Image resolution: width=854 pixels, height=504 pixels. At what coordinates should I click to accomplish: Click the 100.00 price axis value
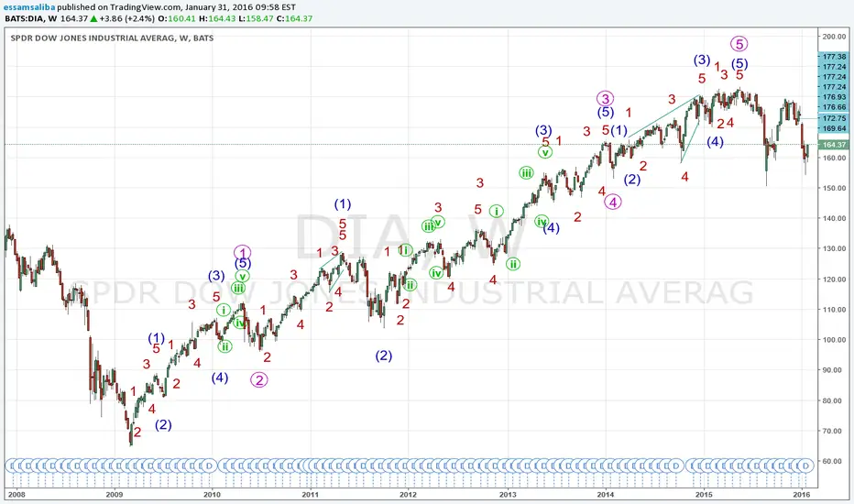click(x=834, y=339)
